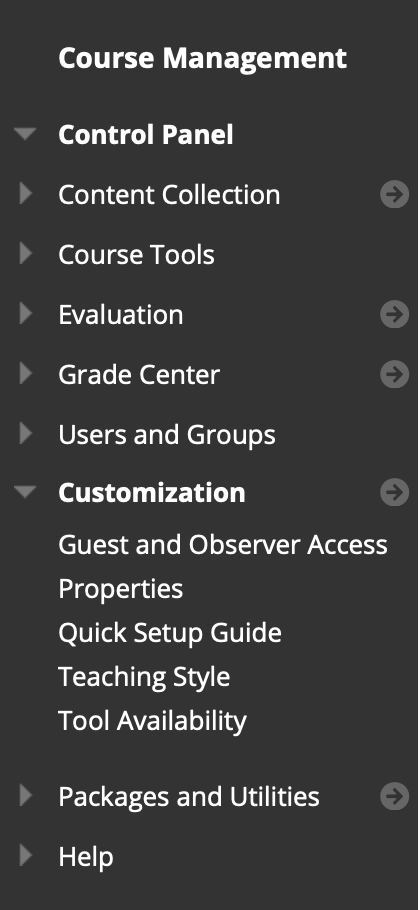420x910 pixels.
Task: Collapse the Customization section triangle
Action: (25, 492)
